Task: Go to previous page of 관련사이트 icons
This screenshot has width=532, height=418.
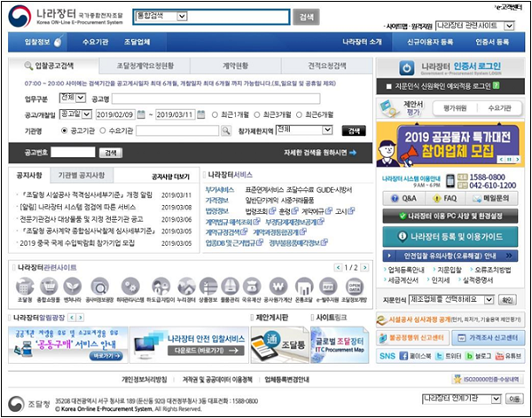Action: click(338, 268)
